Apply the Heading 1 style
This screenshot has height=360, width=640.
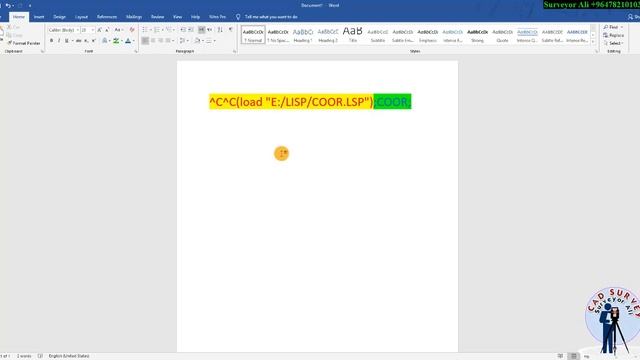point(303,35)
